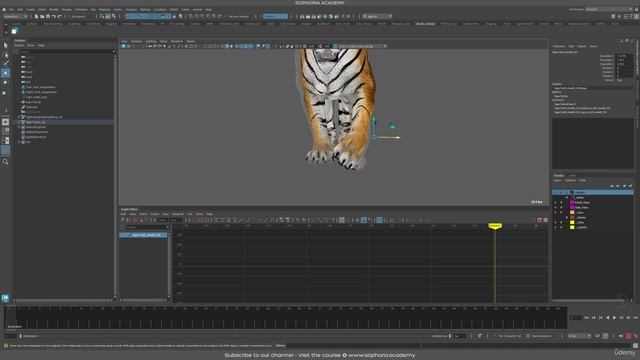640x360 pixels.
Task: Toggle visibility of the yellow layer
Action: [555, 222]
